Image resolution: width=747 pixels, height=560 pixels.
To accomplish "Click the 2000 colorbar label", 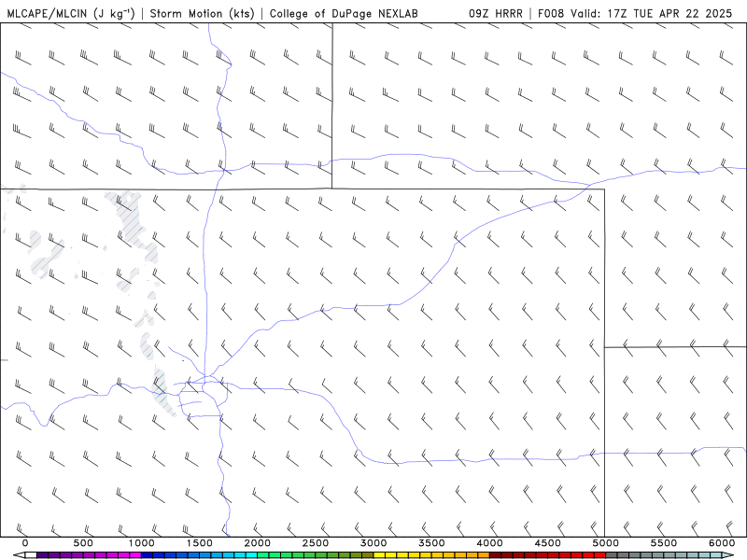I will click(x=258, y=543).
